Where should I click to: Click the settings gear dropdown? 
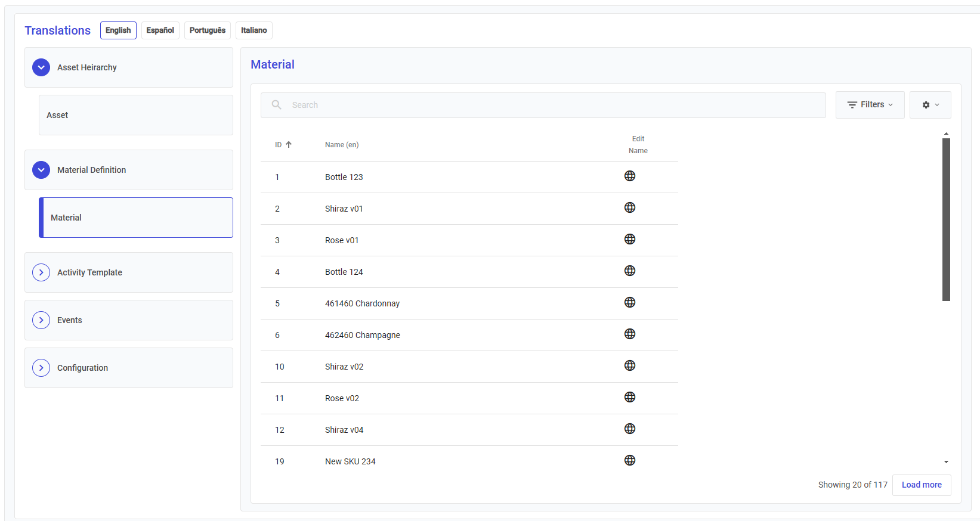point(930,105)
